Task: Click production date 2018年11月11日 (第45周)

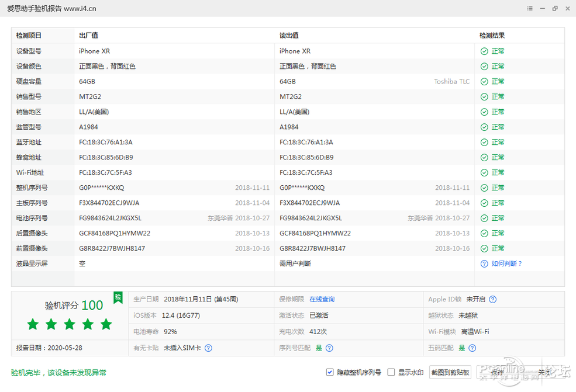Action: pyautogui.click(x=201, y=300)
